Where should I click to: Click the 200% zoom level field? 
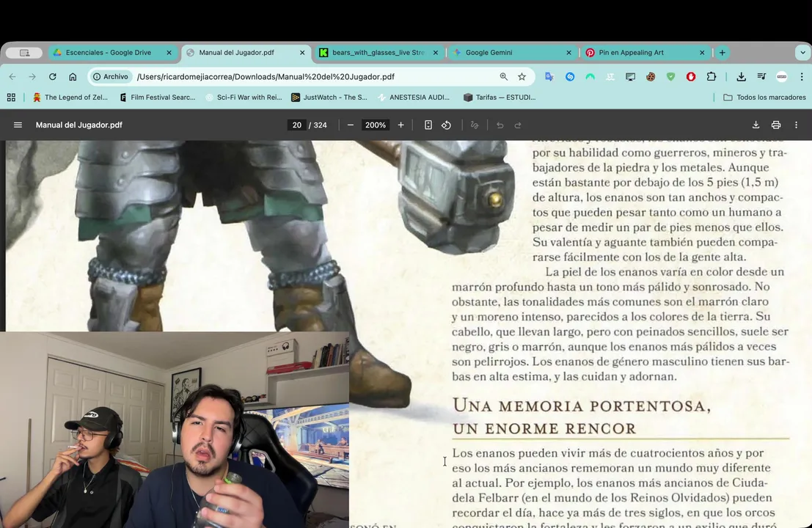click(x=376, y=125)
